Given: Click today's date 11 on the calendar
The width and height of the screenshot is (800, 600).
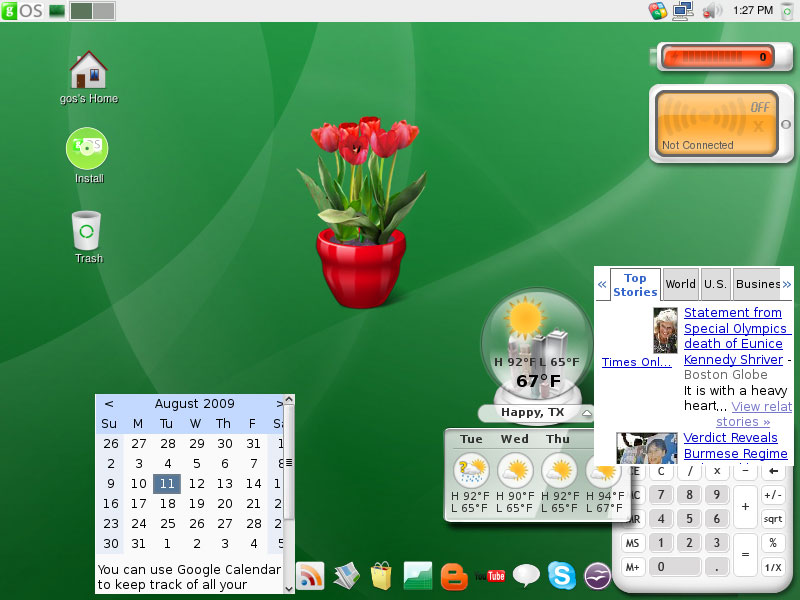Looking at the screenshot, I should coord(166,483).
